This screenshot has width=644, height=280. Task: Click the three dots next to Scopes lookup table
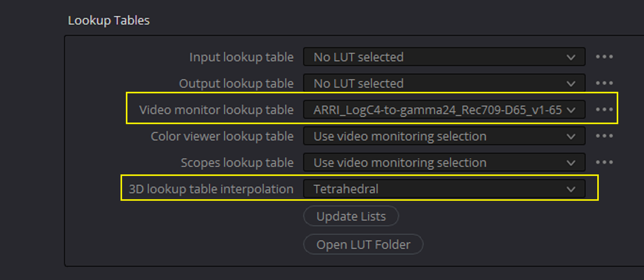pyautogui.click(x=604, y=163)
